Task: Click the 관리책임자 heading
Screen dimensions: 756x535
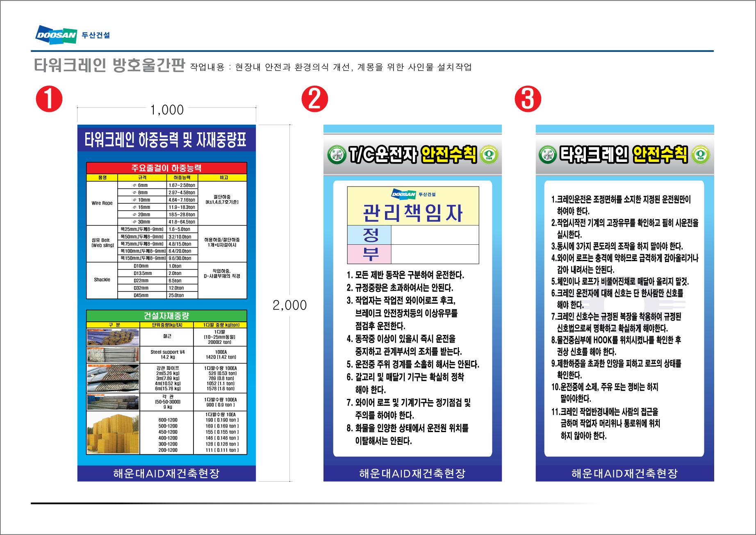Action: pos(413,214)
